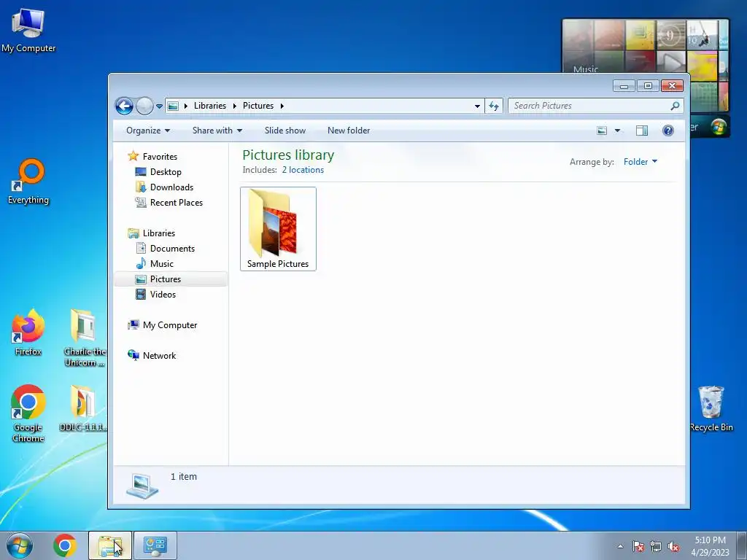Select Google Chrome desktop shortcut
The image size is (747, 560).
point(28,413)
